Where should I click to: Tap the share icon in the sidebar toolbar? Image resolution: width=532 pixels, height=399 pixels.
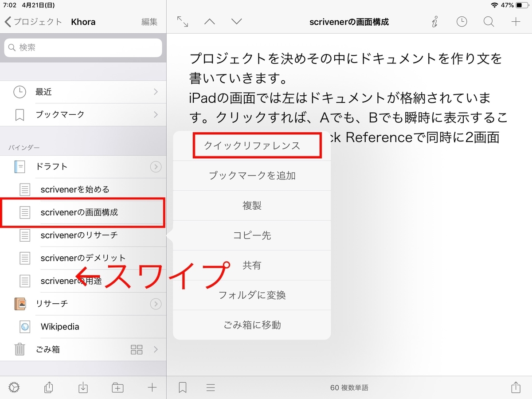[x=49, y=387]
